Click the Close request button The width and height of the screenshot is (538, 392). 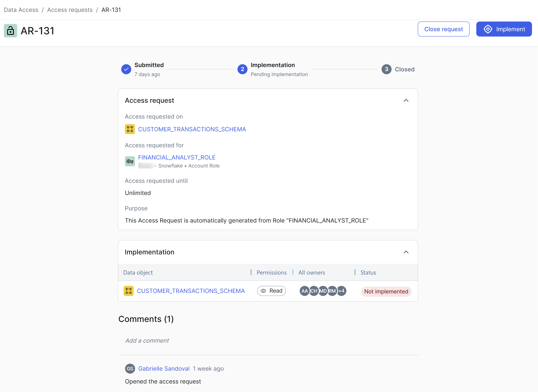pyautogui.click(x=444, y=29)
